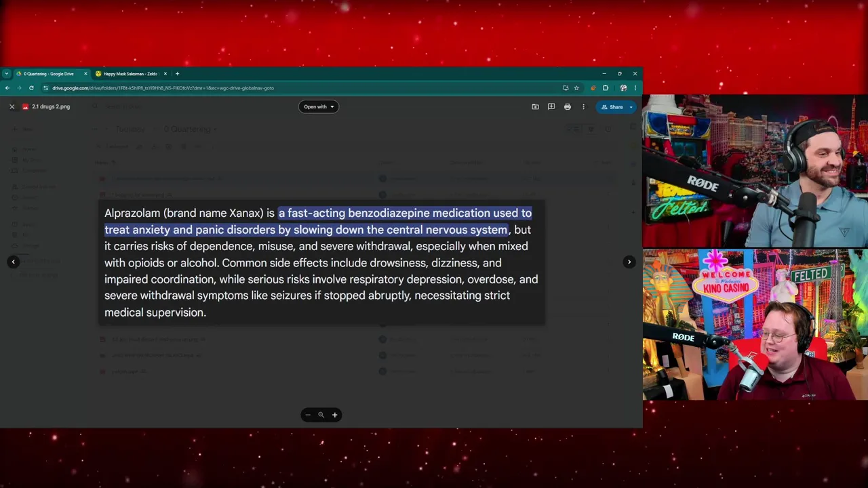Viewport: 868px width, 488px height.
Task: Bookmark this page with the star icon
Action: click(576, 87)
